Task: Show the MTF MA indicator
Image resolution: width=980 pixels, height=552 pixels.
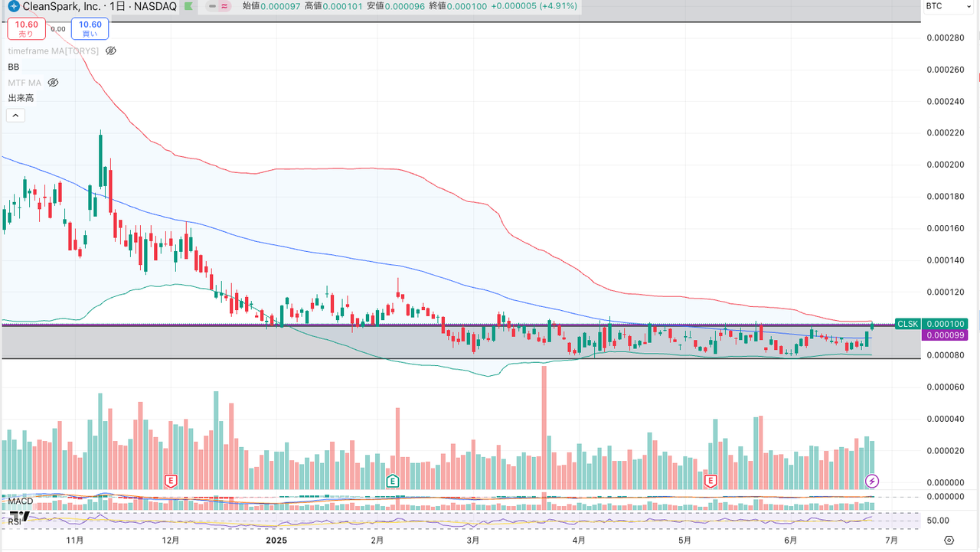Action: pos(53,82)
